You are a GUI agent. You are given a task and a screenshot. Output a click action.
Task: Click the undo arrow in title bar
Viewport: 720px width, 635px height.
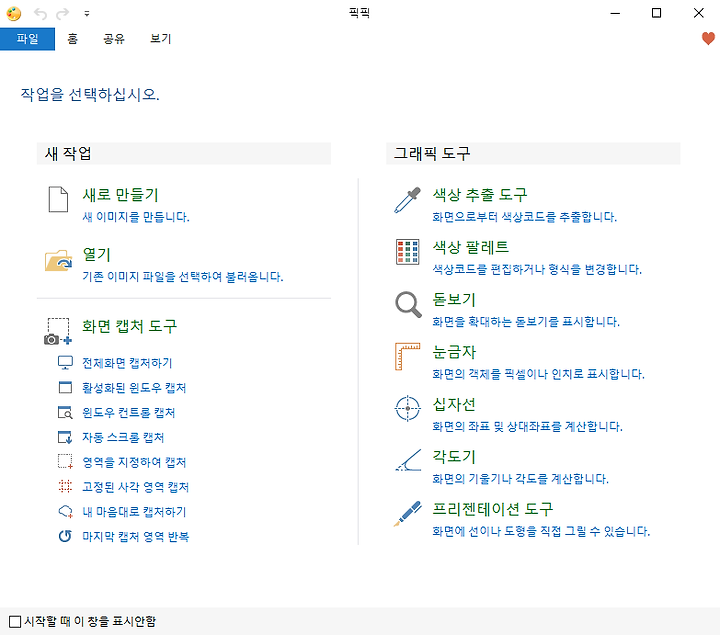pos(40,14)
